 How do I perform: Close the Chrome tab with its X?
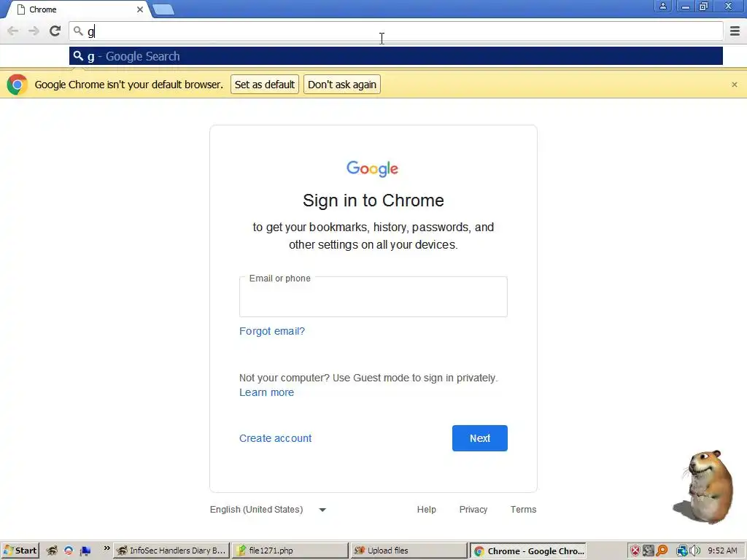(140, 9)
